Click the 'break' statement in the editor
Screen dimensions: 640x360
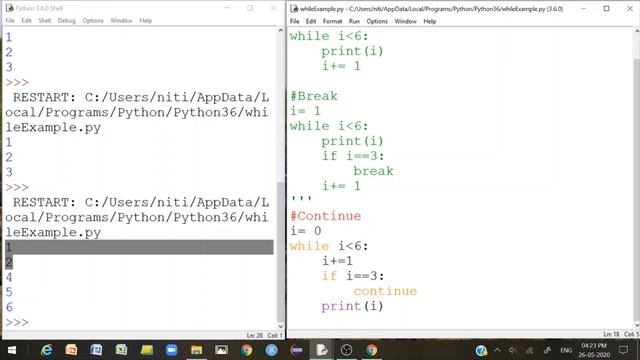[373, 171]
